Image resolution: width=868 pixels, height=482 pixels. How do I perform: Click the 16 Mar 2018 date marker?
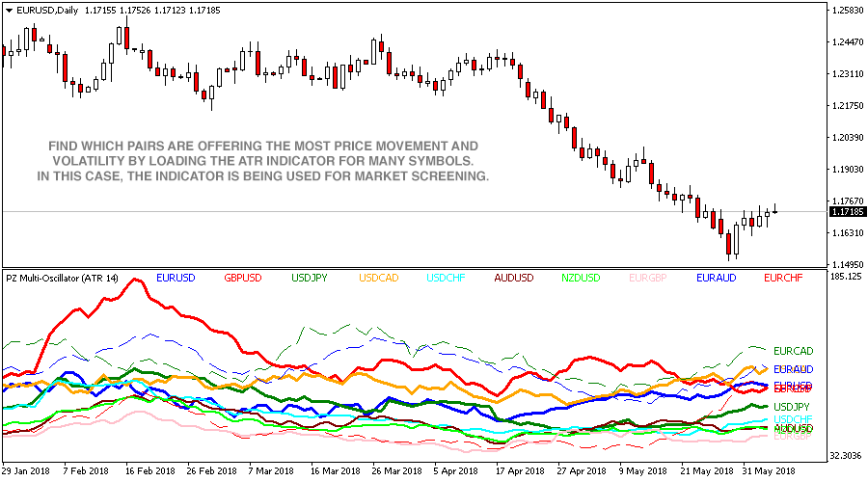pyautogui.click(x=335, y=471)
